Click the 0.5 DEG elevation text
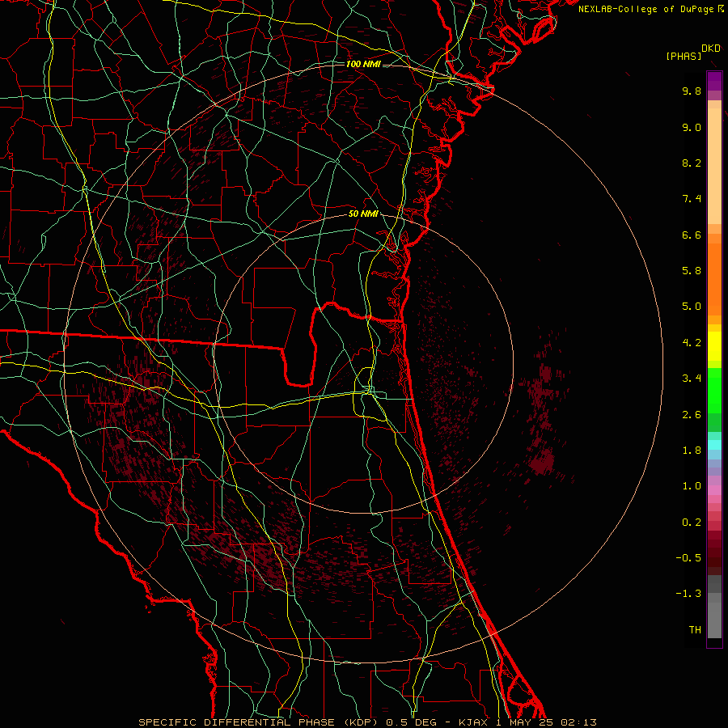The height and width of the screenshot is (728, 728). (412, 722)
